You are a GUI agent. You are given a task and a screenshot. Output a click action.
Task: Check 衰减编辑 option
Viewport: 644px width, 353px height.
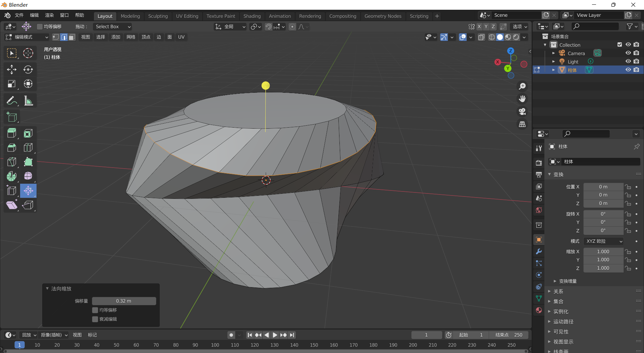[x=95, y=319]
